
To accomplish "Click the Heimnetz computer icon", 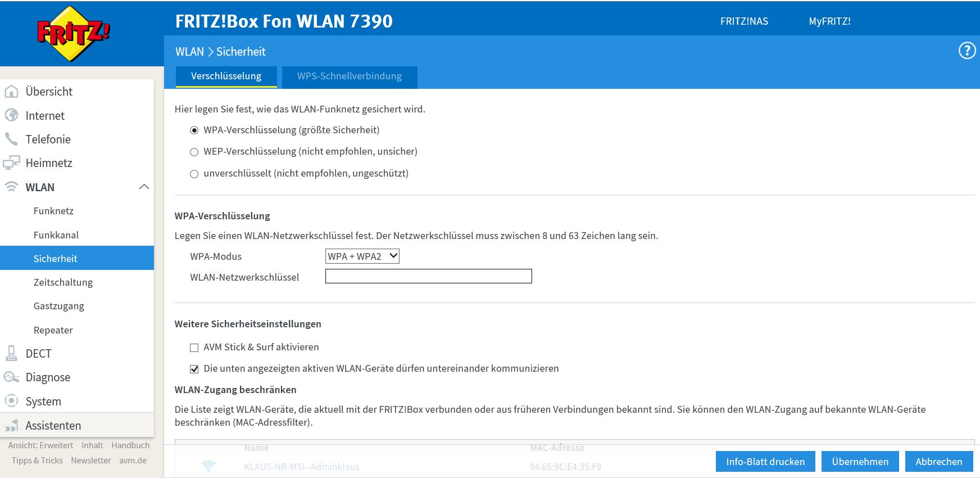I will click(11, 163).
